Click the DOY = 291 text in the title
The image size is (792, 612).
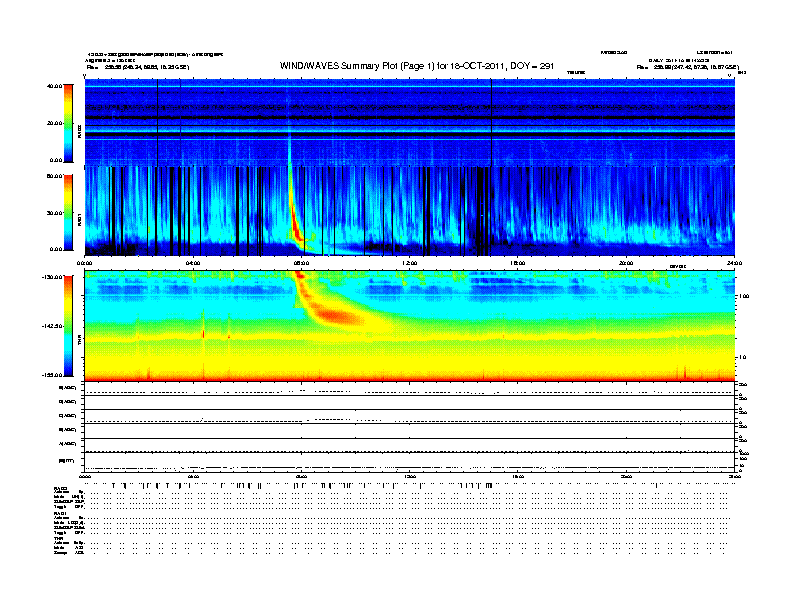[532, 66]
